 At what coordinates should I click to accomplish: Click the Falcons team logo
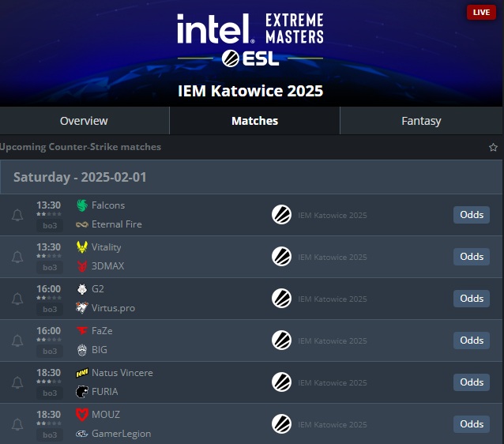click(82, 205)
